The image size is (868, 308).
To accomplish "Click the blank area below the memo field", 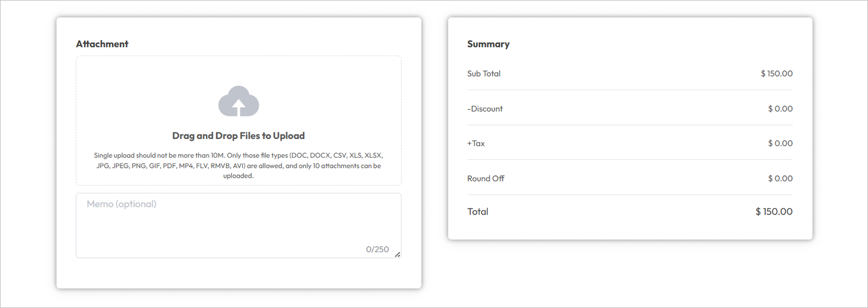I will coord(238,273).
